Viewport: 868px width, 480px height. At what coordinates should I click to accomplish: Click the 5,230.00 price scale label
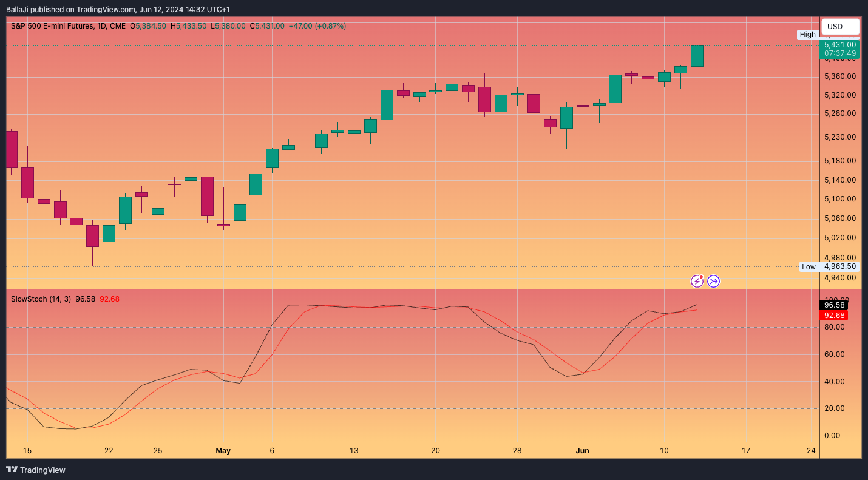pos(840,137)
